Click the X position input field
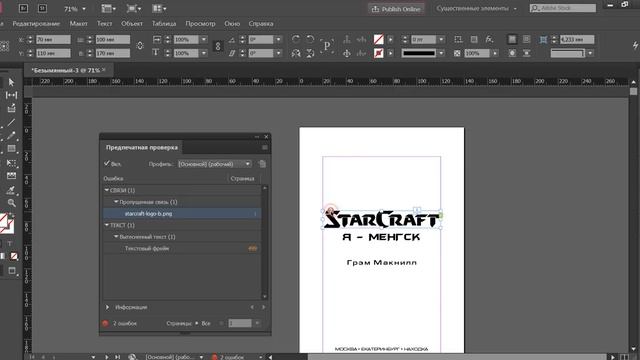Screen dimensions: 640x360 click(x=53, y=39)
